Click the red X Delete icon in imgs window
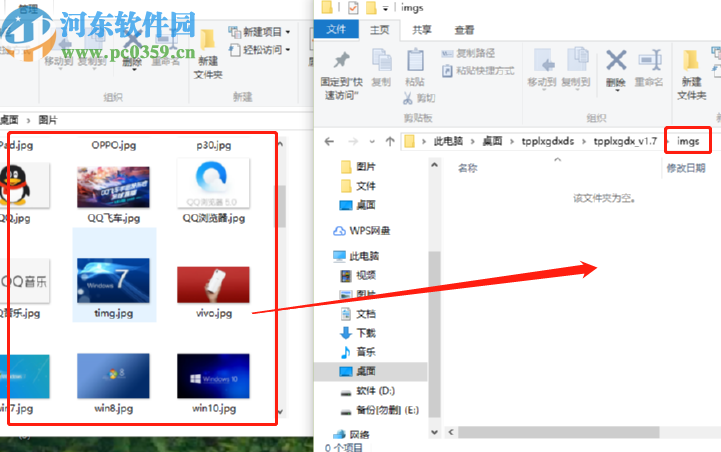The image size is (721, 452). (616, 60)
